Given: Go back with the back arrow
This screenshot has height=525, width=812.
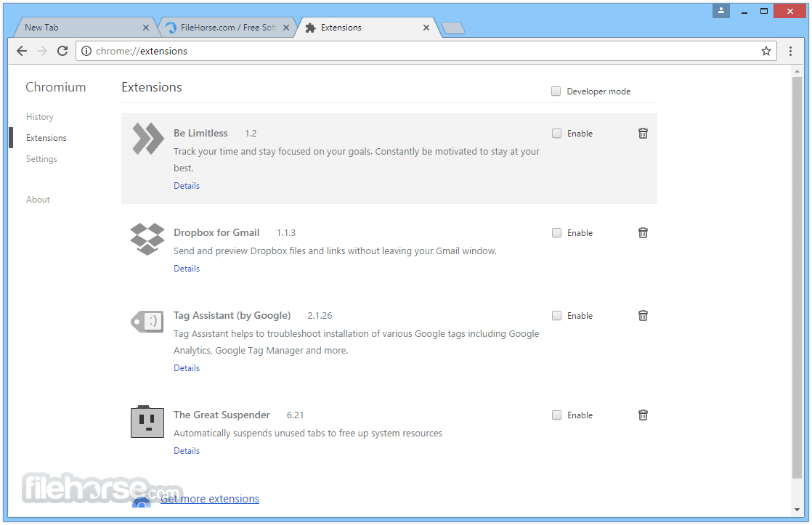Looking at the screenshot, I should 22,51.
